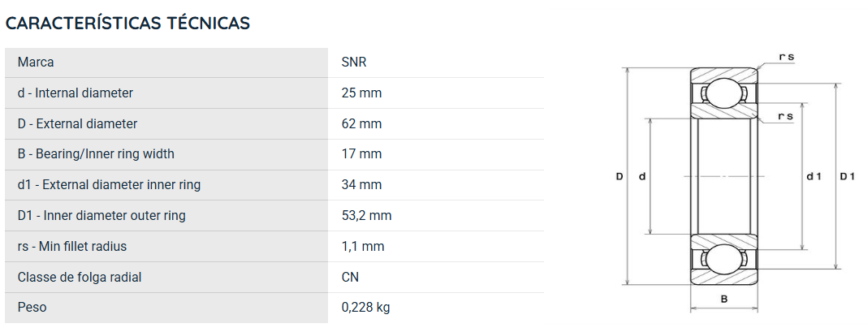
Task: Click the 53,2 mm value
Action: (x=366, y=215)
